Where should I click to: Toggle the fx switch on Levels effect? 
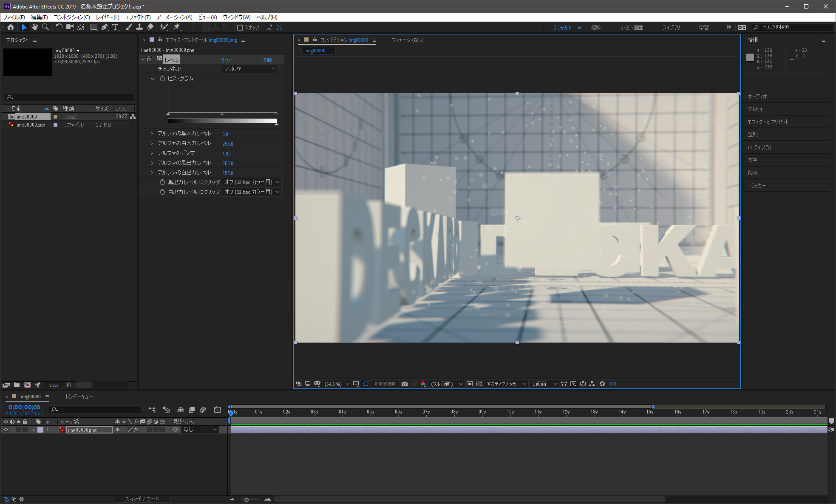[x=149, y=59]
